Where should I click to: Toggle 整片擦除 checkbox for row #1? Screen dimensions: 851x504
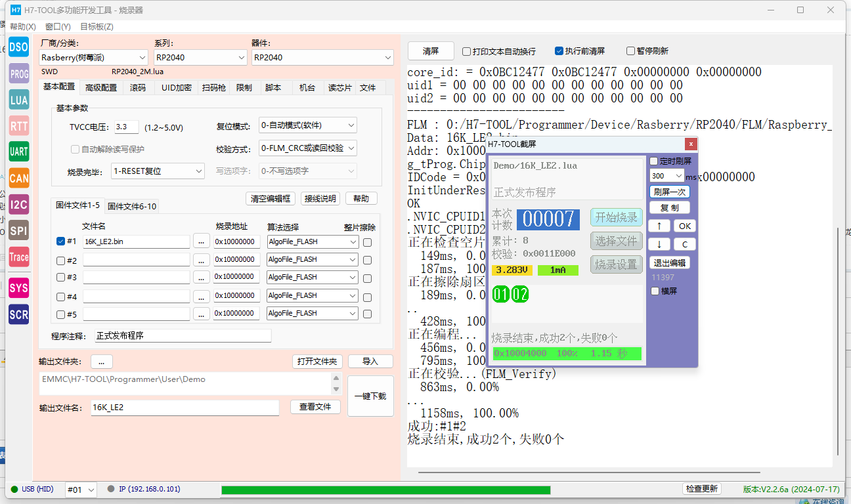click(x=367, y=242)
